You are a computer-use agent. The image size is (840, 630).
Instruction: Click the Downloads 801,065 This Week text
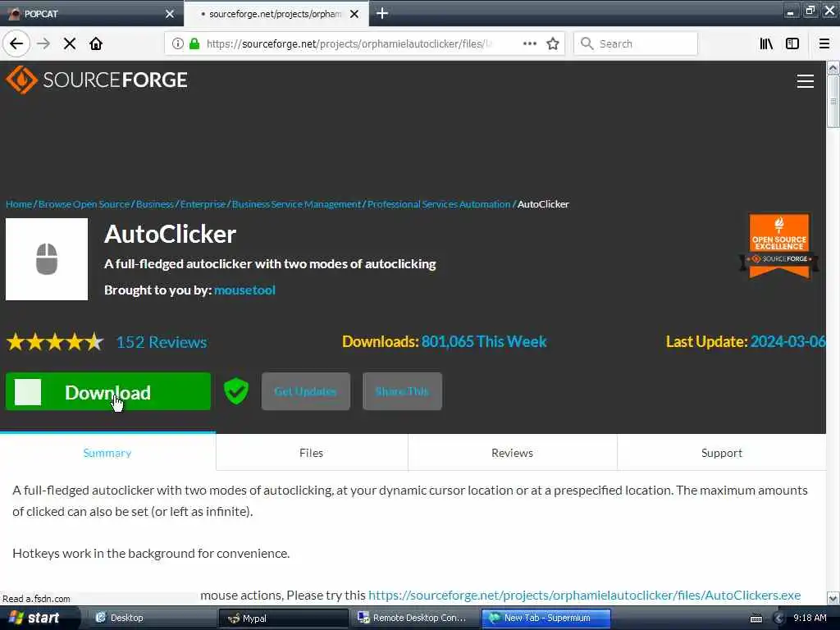[444, 342]
